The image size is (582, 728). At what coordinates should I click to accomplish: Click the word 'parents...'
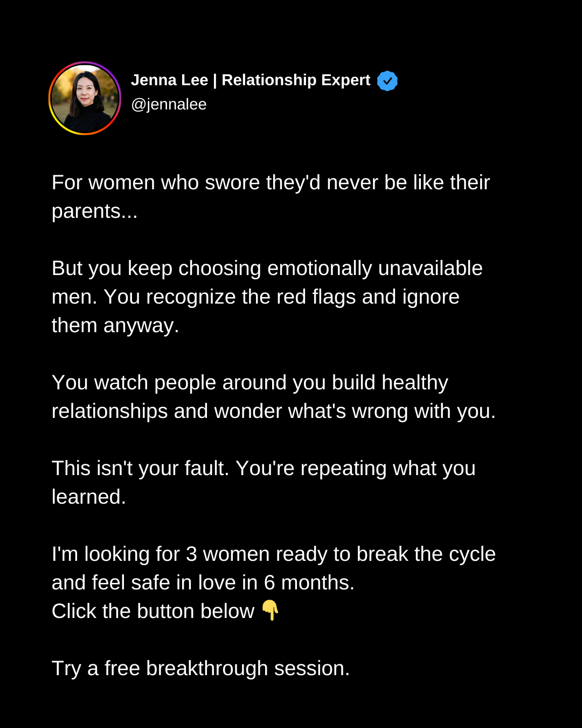[95, 212]
